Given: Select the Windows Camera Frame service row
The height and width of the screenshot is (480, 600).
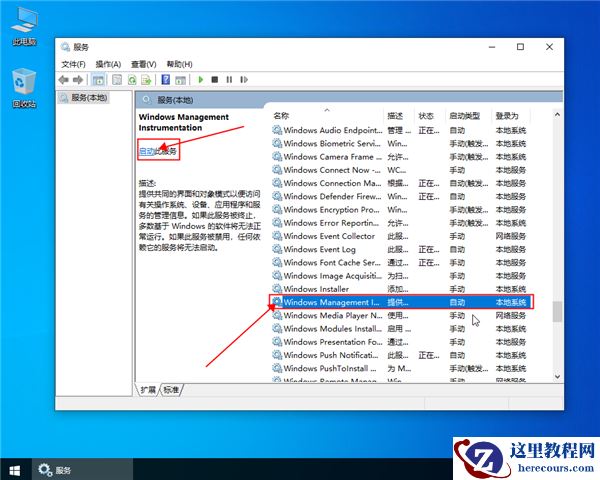Looking at the screenshot, I should pos(401,157).
